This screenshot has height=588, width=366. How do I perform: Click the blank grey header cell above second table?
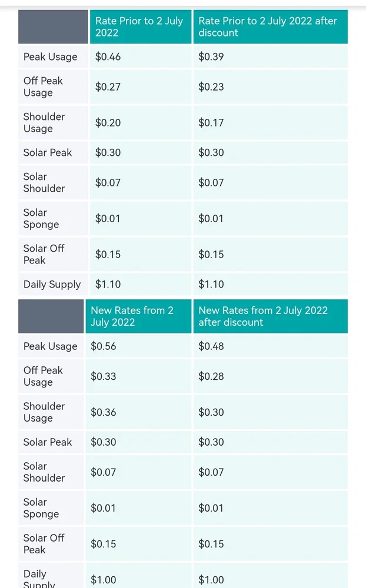point(51,316)
